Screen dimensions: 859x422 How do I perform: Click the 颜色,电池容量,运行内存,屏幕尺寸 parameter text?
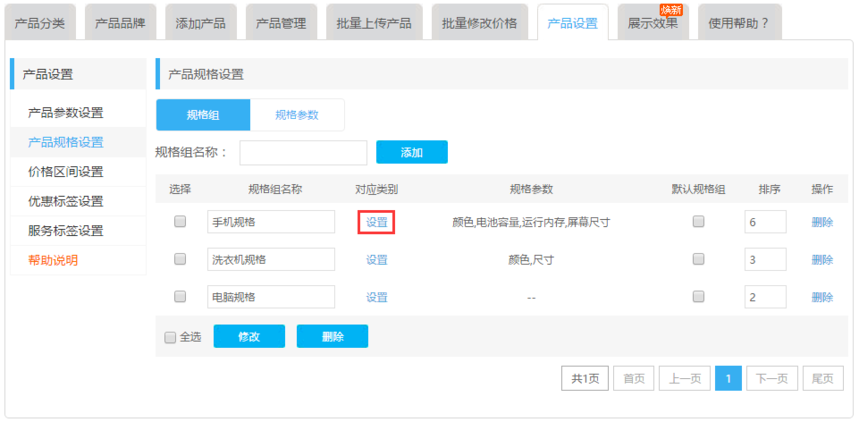click(531, 223)
